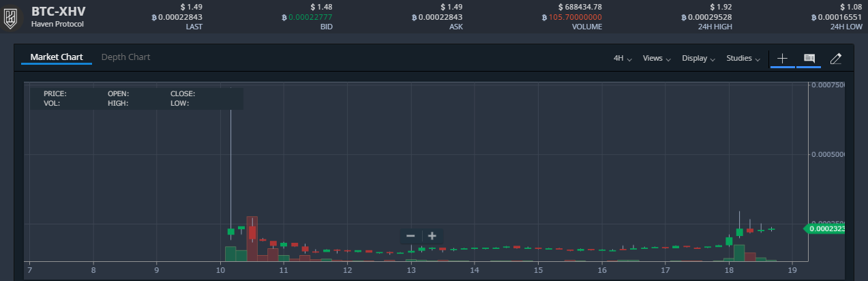Viewport: 868px width, 281px height.
Task: Toggle the info tooltip speech-bubble icon
Action: [809, 59]
